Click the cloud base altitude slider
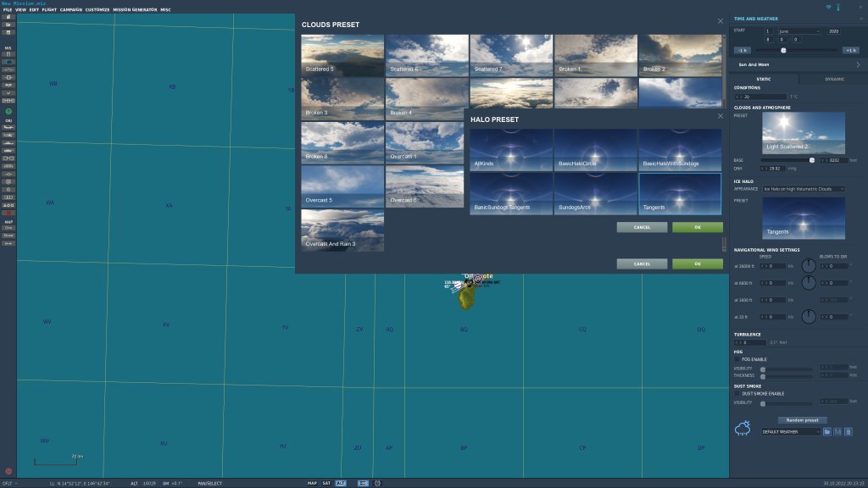The height and width of the screenshot is (488, 868). click(787, 159)
